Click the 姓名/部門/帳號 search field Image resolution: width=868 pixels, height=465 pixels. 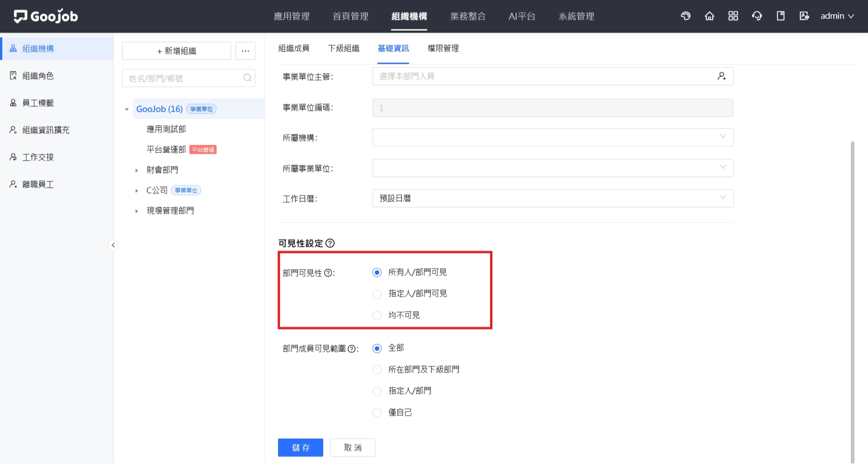tap(189, 78)
